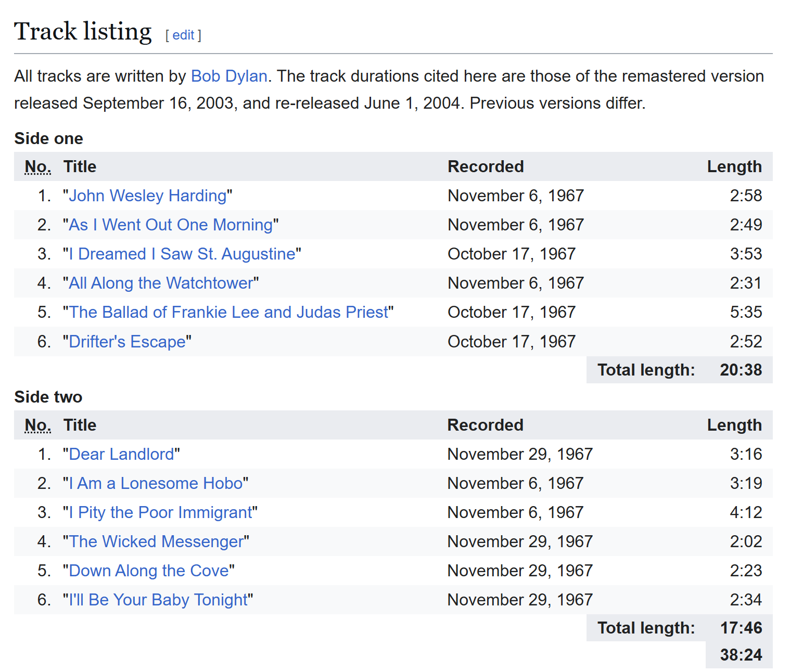Click recorded date of the Frankie Lee ballad row
The image size is (790, 672).
point(512,312)
